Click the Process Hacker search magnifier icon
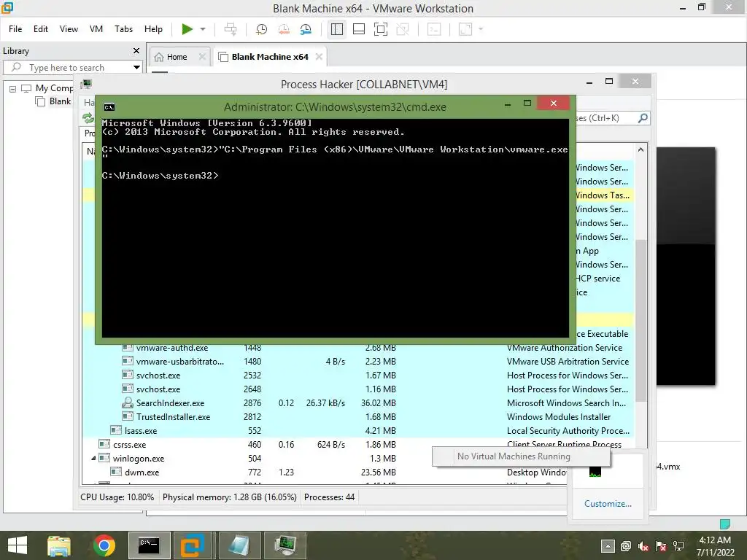Screen dimensions: 747x560 tap(643, 117)
